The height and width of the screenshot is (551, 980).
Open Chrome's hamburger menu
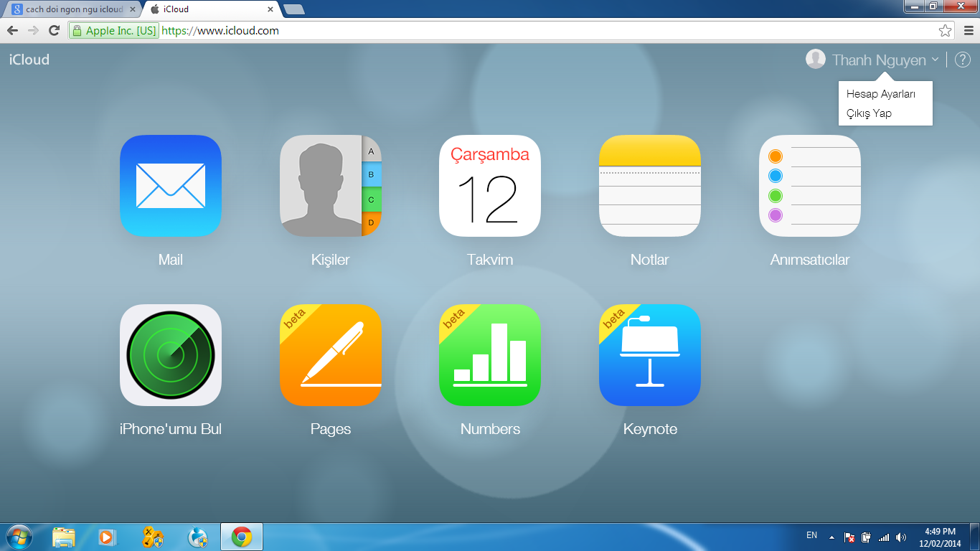tap(969, 31)
